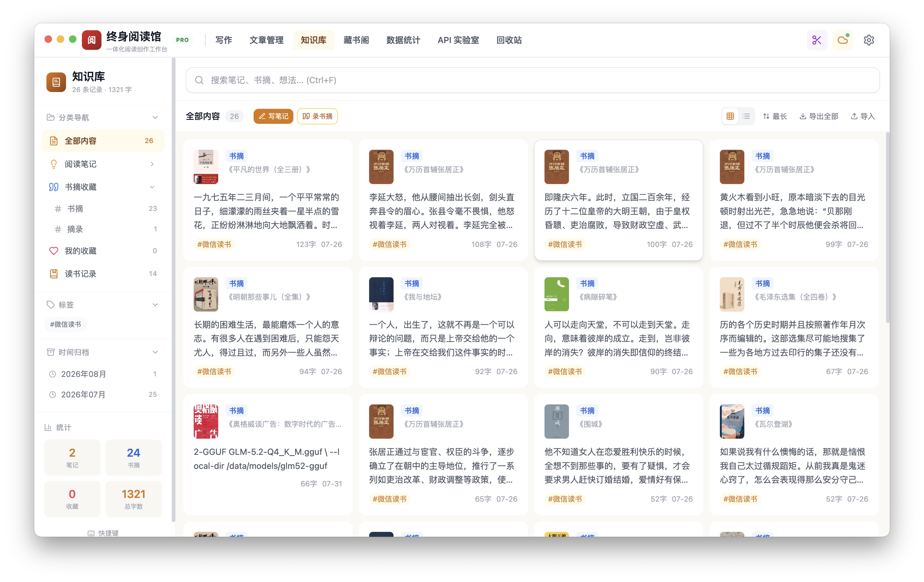Click the 1321 总字数 statistic tile
Viewport: 924px width, 582px height.
(134, 499)
